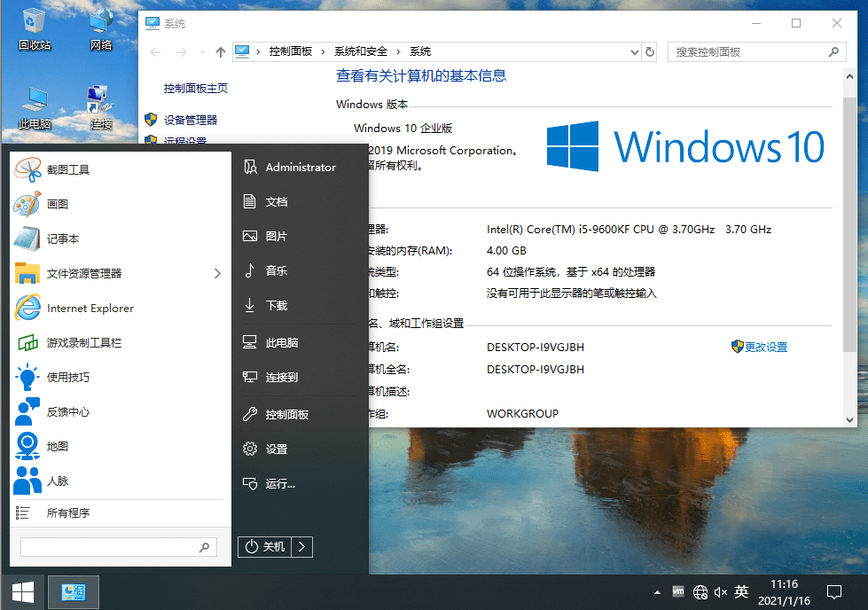Open 控制面板主页 link
Viewport: 868px width, 610px height.
(x=195, y=88)
